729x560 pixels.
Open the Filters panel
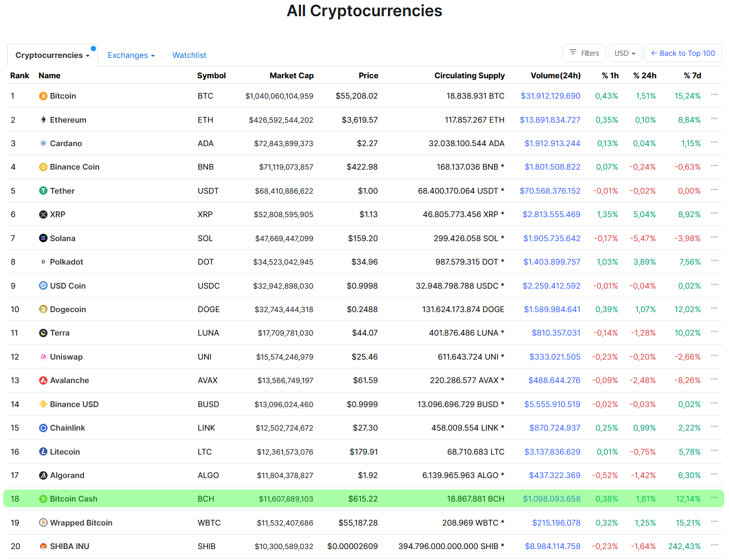584,53
